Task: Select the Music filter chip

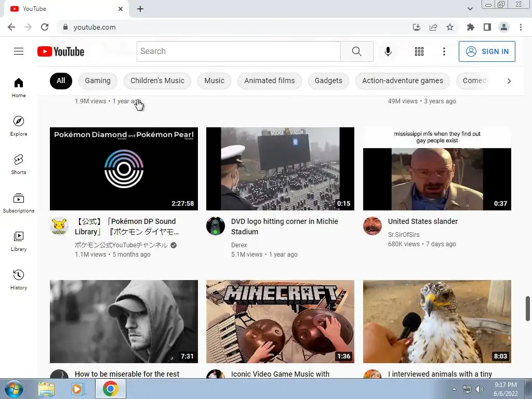Action: coord(214,81)
